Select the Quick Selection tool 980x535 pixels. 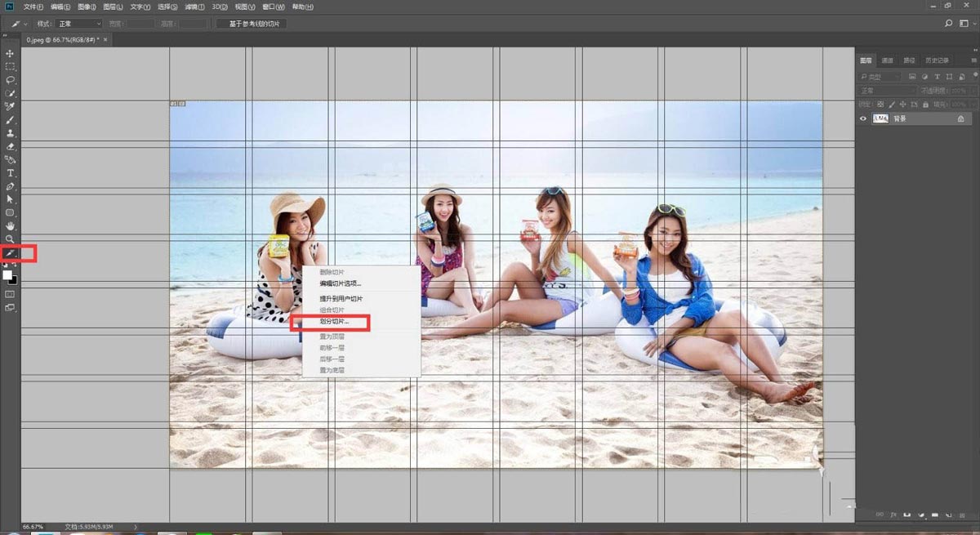[x=10, y=93]
